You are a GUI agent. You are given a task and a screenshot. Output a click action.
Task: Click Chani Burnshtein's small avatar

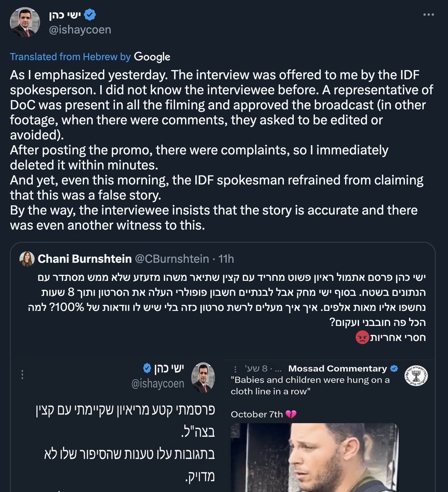[27, 259]
